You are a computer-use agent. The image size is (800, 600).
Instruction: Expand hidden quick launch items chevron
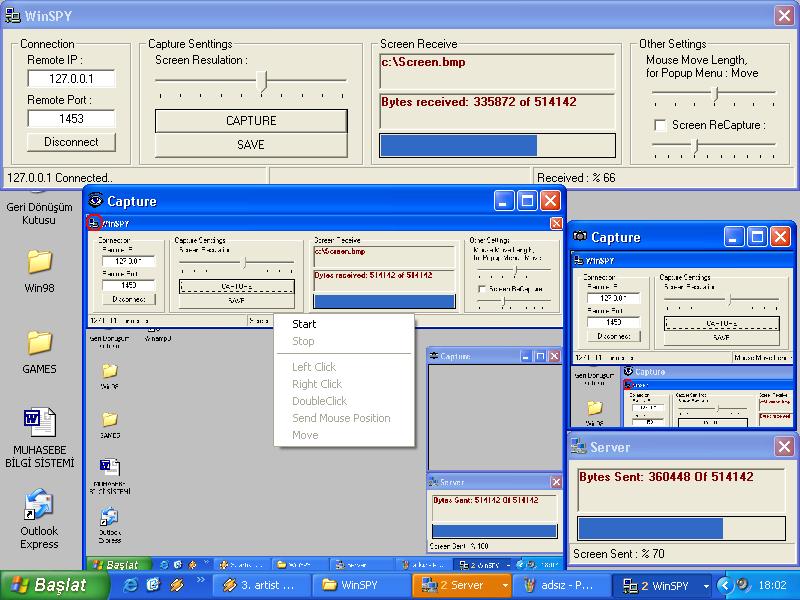tap(201, 580)
